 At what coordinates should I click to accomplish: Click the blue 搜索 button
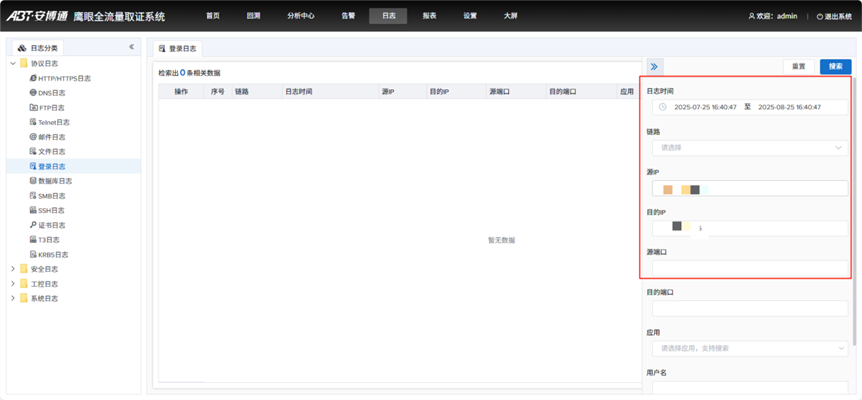836,67
